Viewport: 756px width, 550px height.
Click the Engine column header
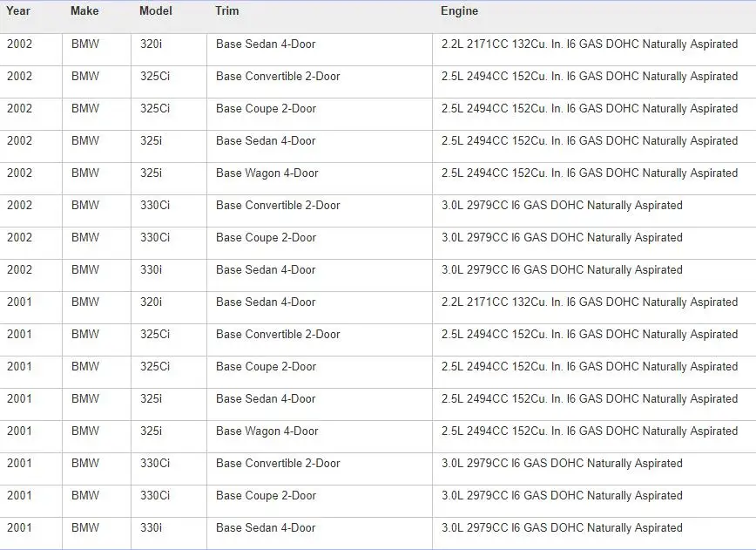(x=459, y=10)
